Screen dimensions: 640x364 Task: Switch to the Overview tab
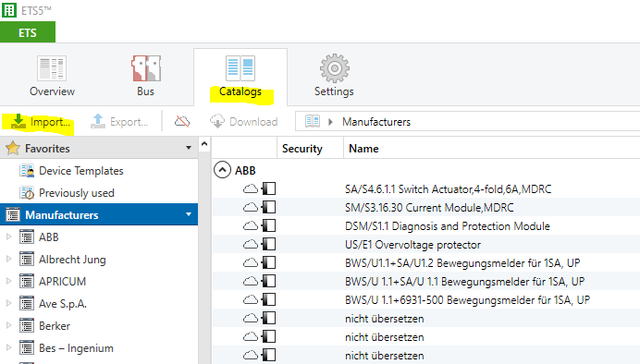click(52, 77)
